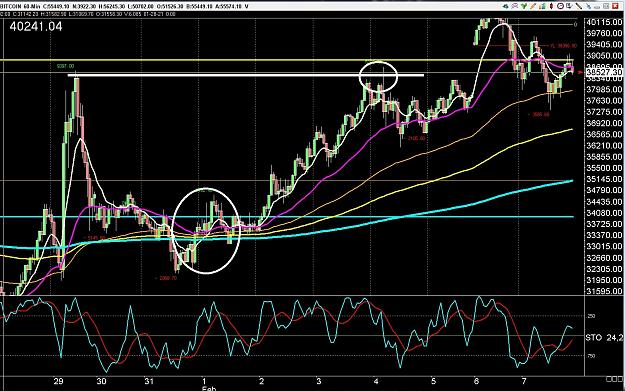Click the 31595.00 price axis label
Image resolution: width=625 pixels, height=391 pixels.
pyautogui.click(x=604, y=291)
